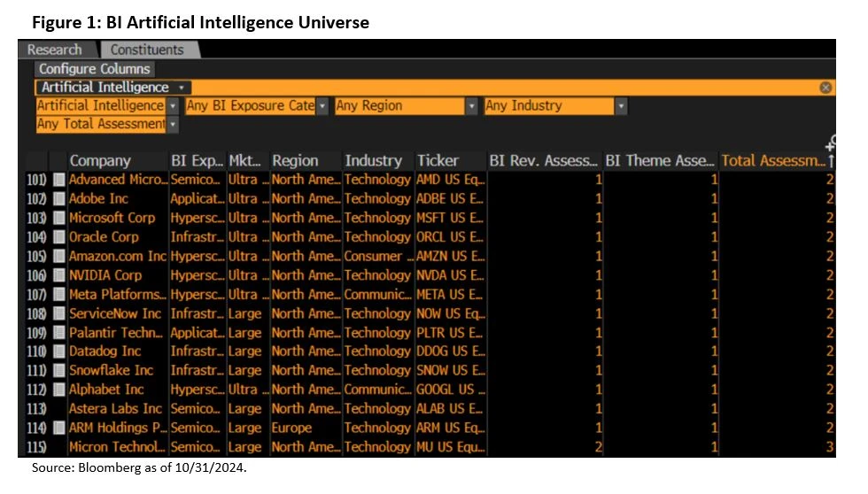Tick the checkbox for Oracle Corp row

(x=59, y=237)
